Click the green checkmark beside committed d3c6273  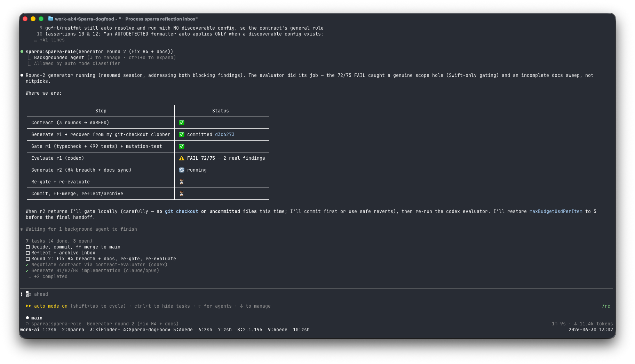(x=182, y=134)
